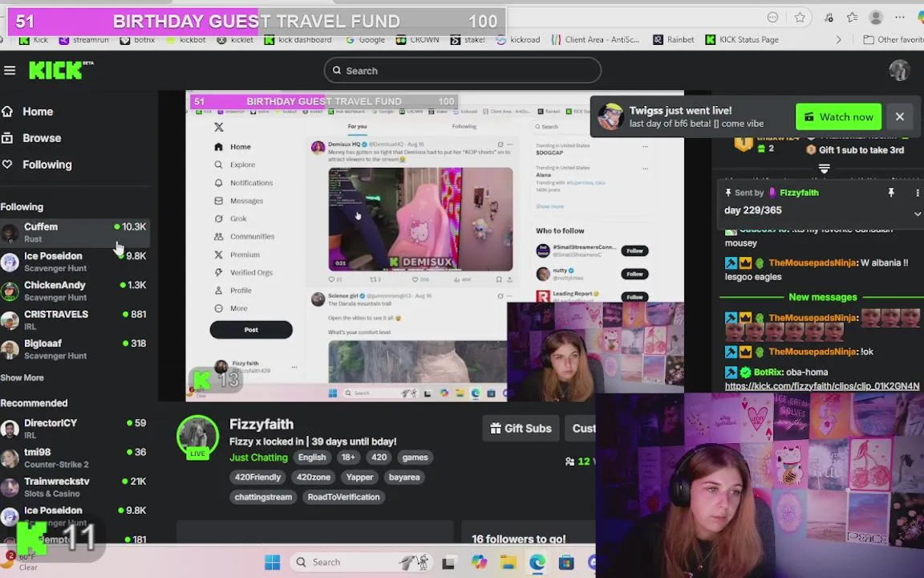This screenshot has width=924, height=578.
Task: Select the RoadToVerification tag
Action: pos(343,497)
